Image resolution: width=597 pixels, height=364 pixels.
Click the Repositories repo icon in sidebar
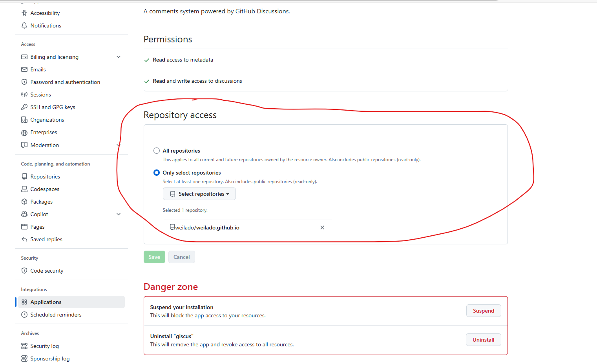[24, 177]
